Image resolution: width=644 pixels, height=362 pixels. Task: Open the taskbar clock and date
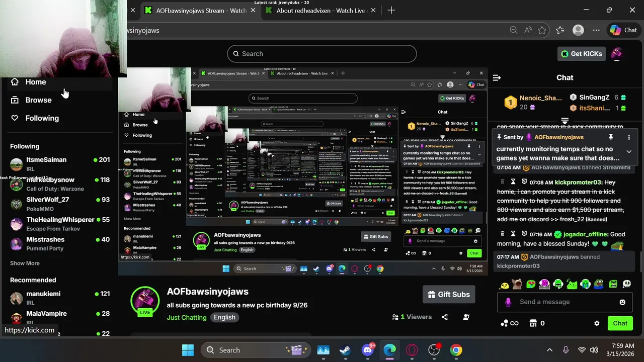tap(619, 350)
